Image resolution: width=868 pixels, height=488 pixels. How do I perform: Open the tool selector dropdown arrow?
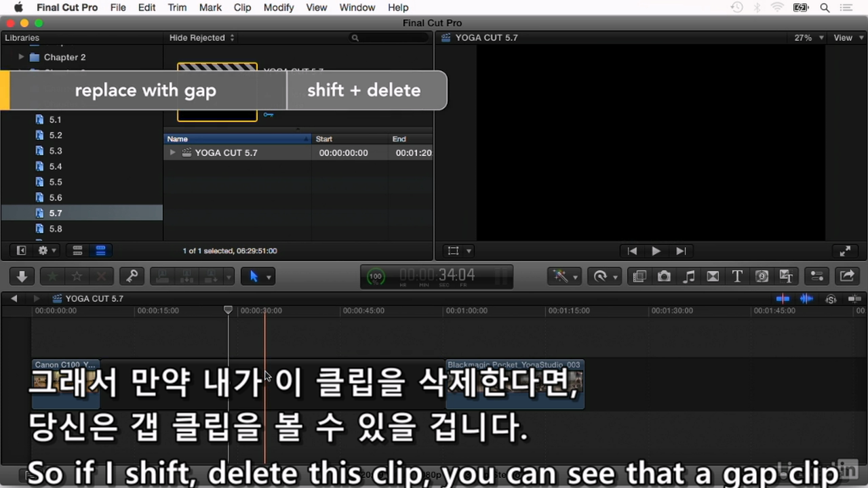269,277
